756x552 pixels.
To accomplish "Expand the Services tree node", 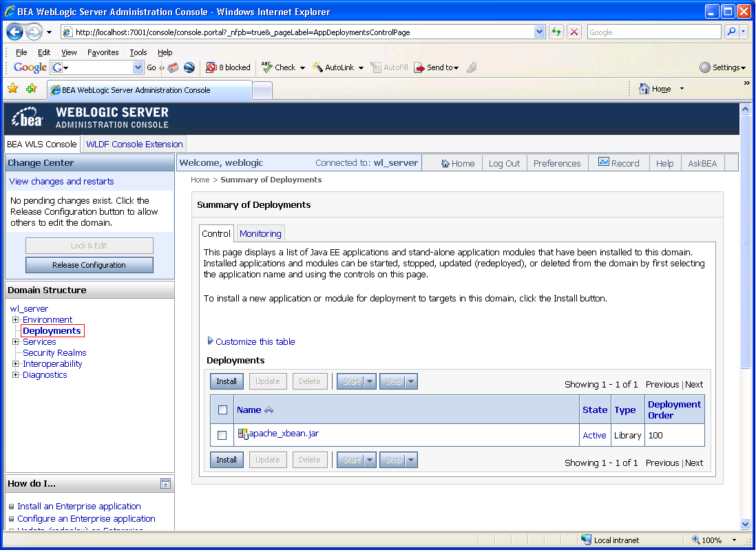I will pyautogui.click(x=14, y=341).
